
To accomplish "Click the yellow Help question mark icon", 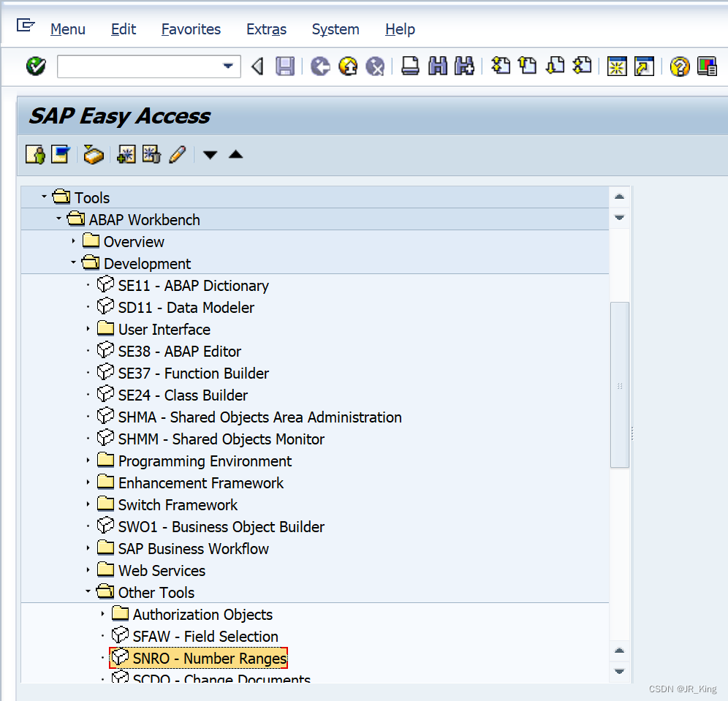I will [x=680, y=67].
